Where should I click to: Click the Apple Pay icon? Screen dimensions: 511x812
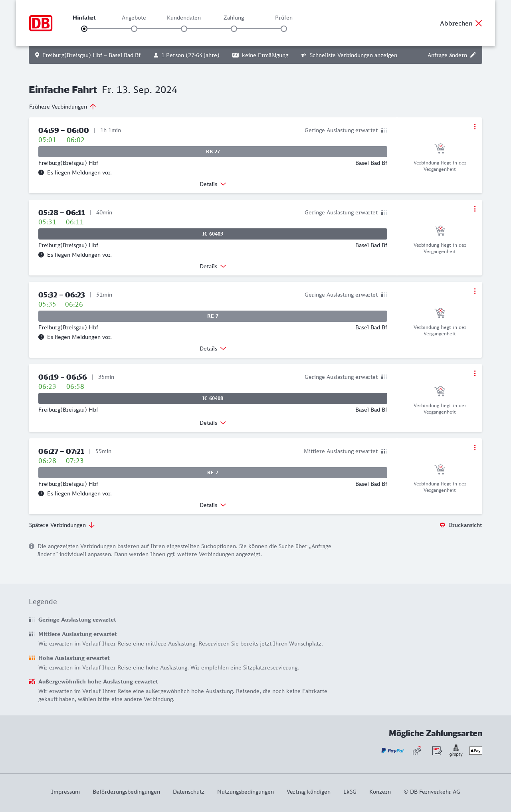(x=475, y=751)
